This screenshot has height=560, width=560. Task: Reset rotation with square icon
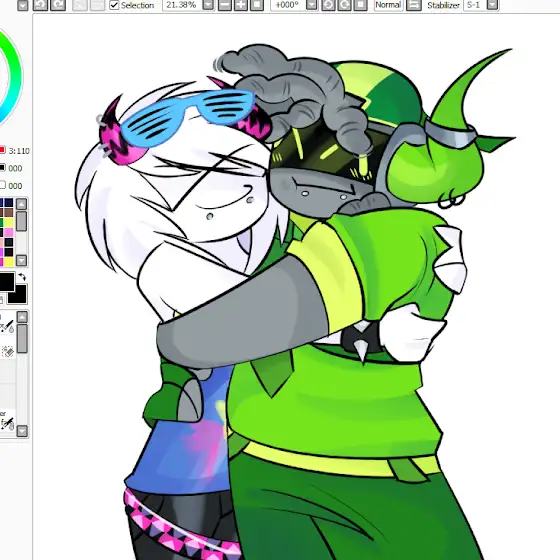coord(360,5)
